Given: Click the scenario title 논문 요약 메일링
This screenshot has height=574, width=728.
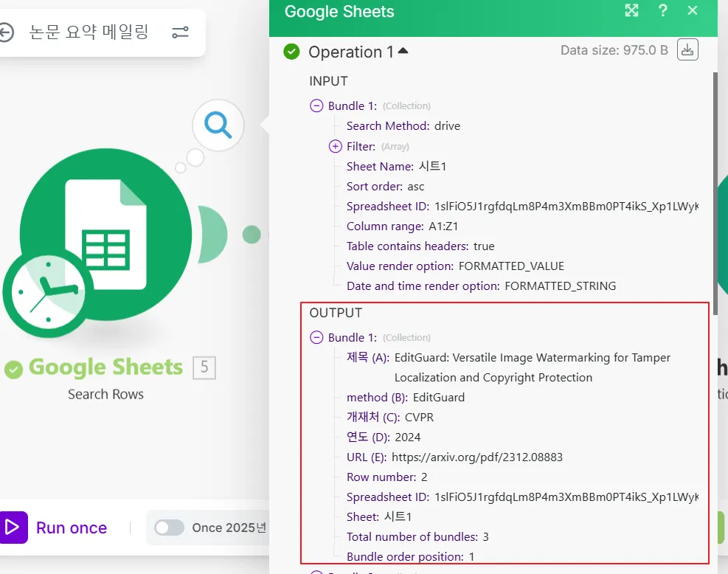Looking at the screenshot, I should point(89,32).
